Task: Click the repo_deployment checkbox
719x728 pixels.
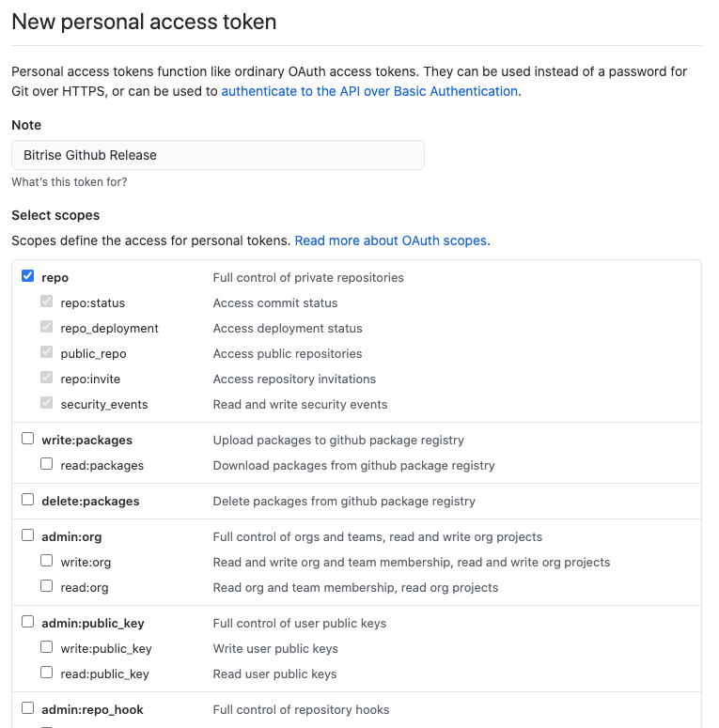Action: click(47, 328)
